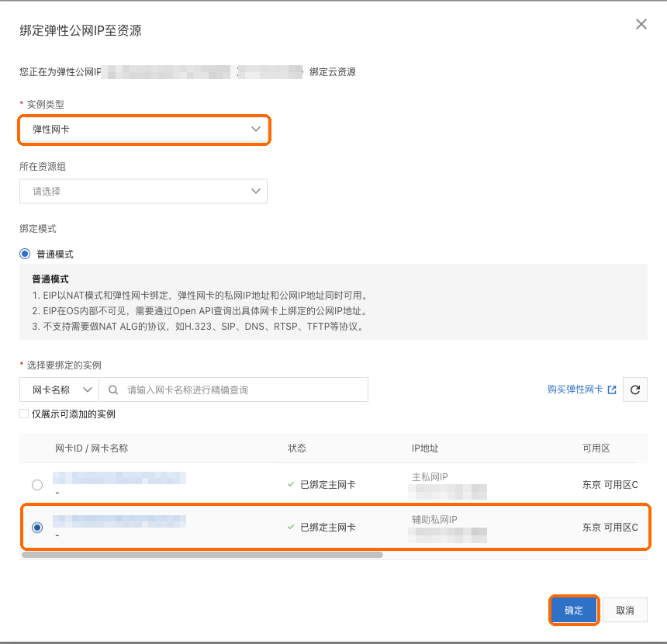Click the blurred network card ID in 主私网IP row
Image resolution: width=667 pixels, height=644 pixels.
(119, 478)
